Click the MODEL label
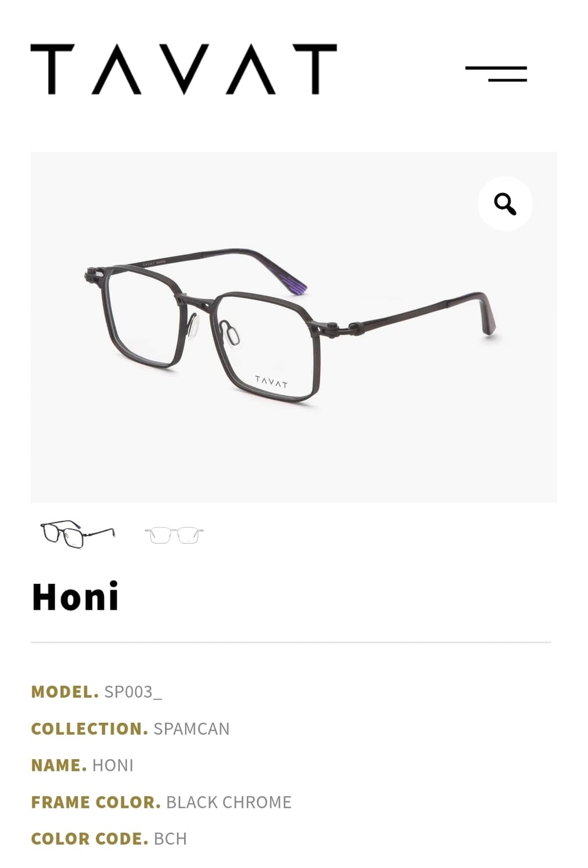This screenshot has width=588, height=868. (65, 692)
